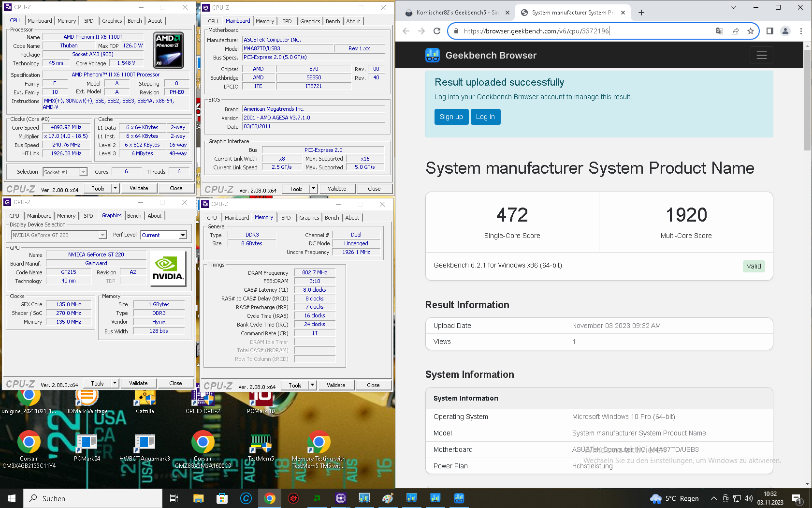Open the HWBOT Aquamark3 desktop shortcut
Screen dimensions: 812x508
(x=145, y=448)
